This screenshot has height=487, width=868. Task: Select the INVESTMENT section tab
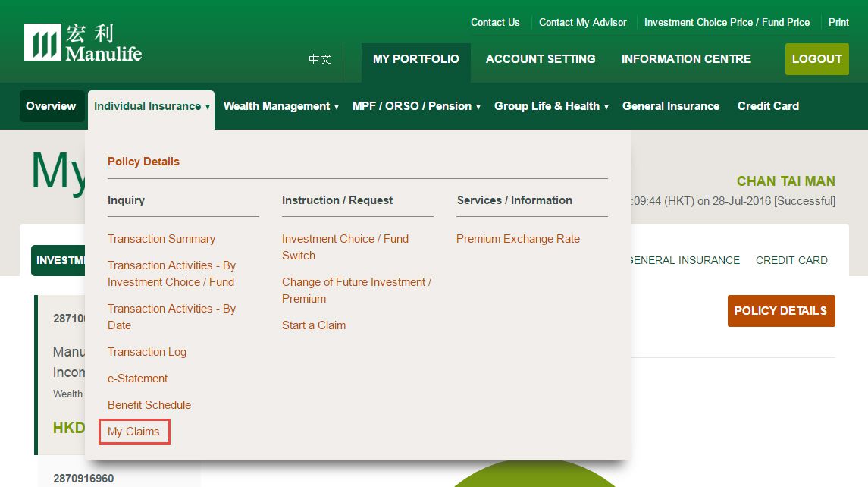coord(58,260)
